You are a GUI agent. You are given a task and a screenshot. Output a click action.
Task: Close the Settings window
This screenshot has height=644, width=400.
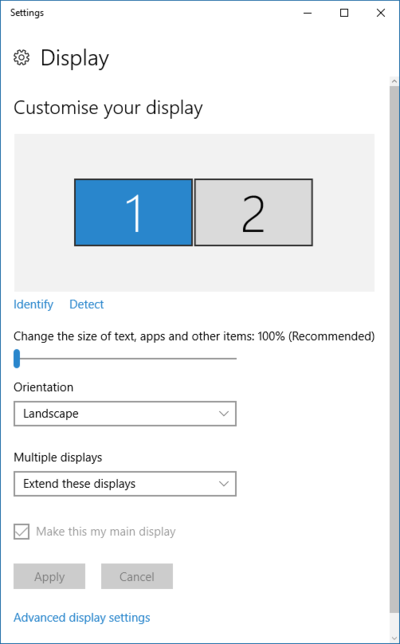click(381, 13)
